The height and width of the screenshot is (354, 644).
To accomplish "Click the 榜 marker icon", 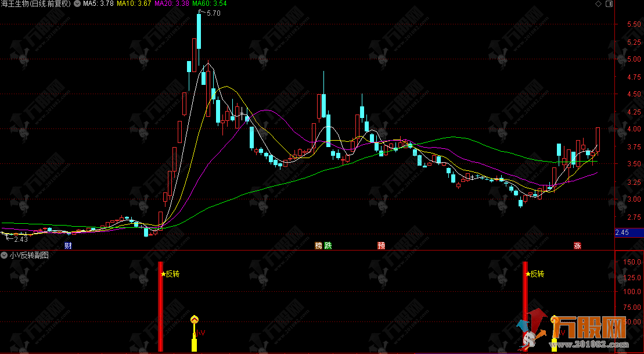I will (318, 245).
